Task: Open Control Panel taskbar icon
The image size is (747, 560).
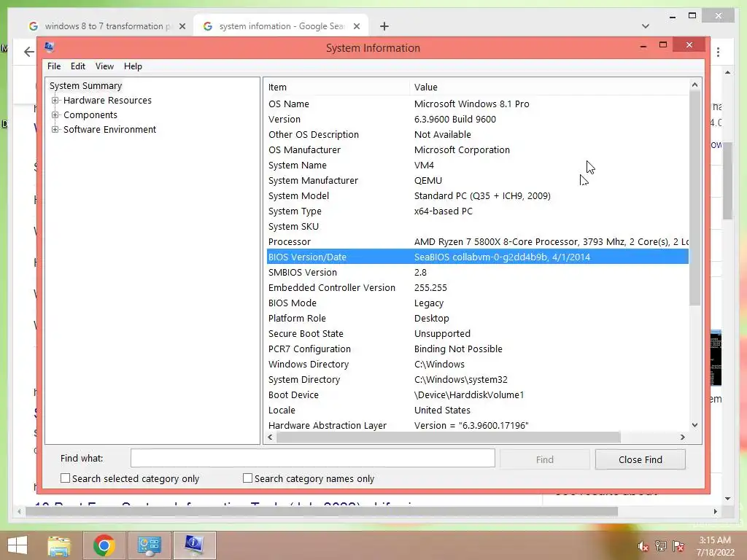Action: pyautogui.click(x=149, y=545)
